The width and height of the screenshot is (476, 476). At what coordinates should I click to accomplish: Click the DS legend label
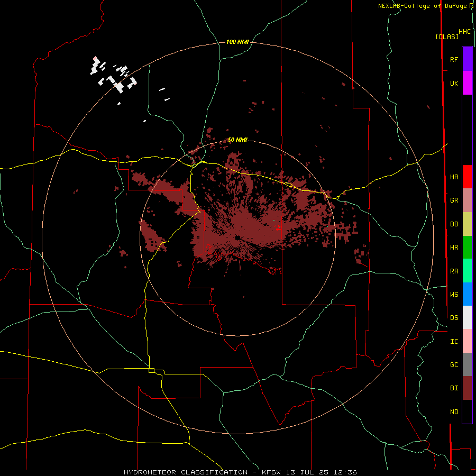click(x=454, y=318)
